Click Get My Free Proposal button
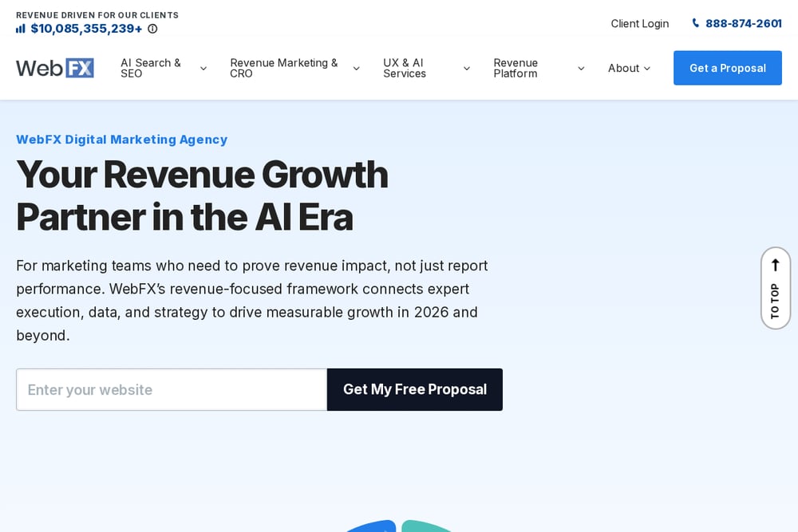This screenshot has height=532, width=798. pyautogui.click(x=415, y=389)
